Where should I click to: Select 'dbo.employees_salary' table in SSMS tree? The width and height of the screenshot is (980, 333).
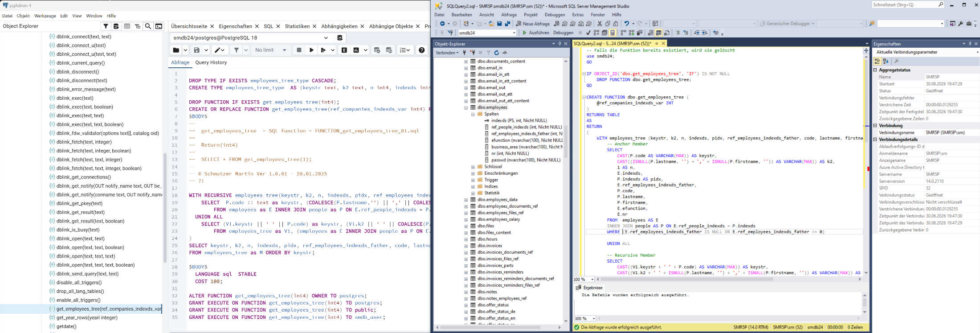point(498,219)
